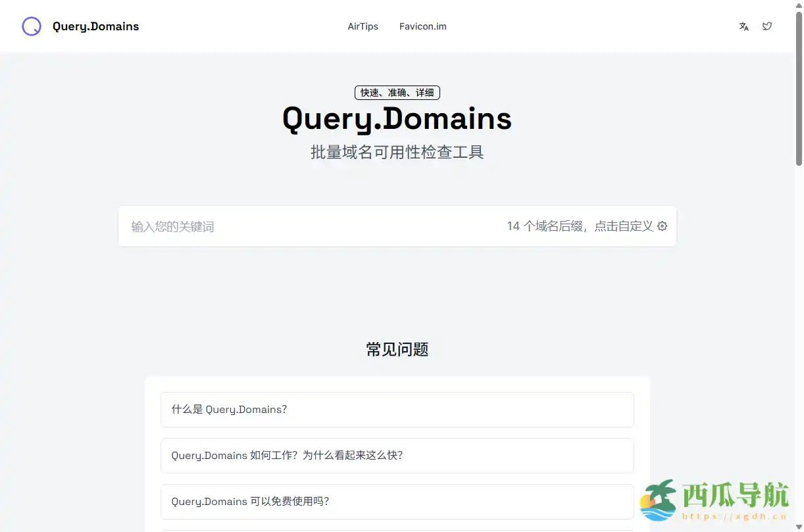Click the Query.Domains title link
This screenshot has width=804, height=532.
(95, 26)
